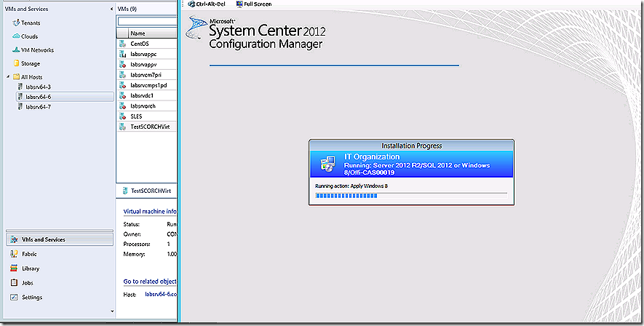The width and height of the screenshot is (644, 326).
Task: Open the labsrv64-6 host link
Action: pos(161,295)
